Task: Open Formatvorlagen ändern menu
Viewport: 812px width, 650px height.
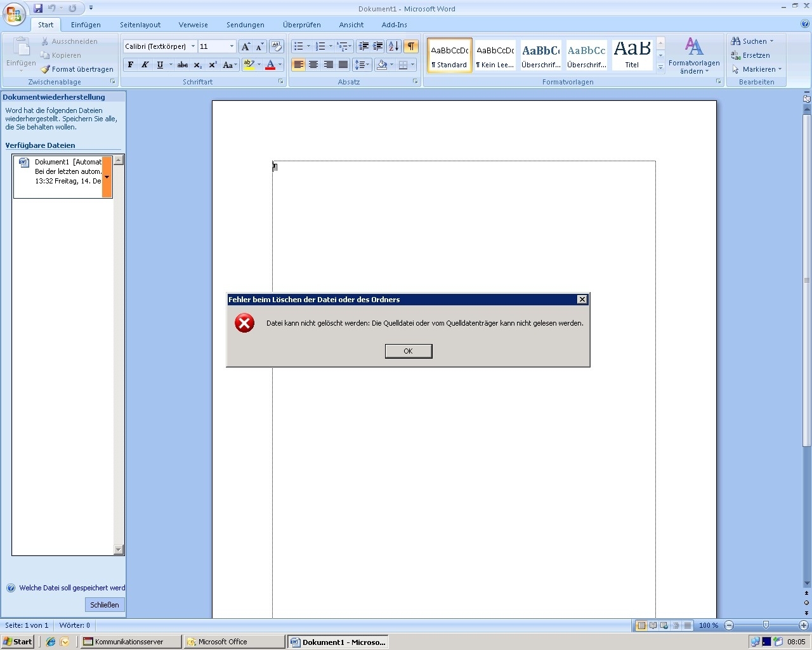Action: click(x=694, y=56)
